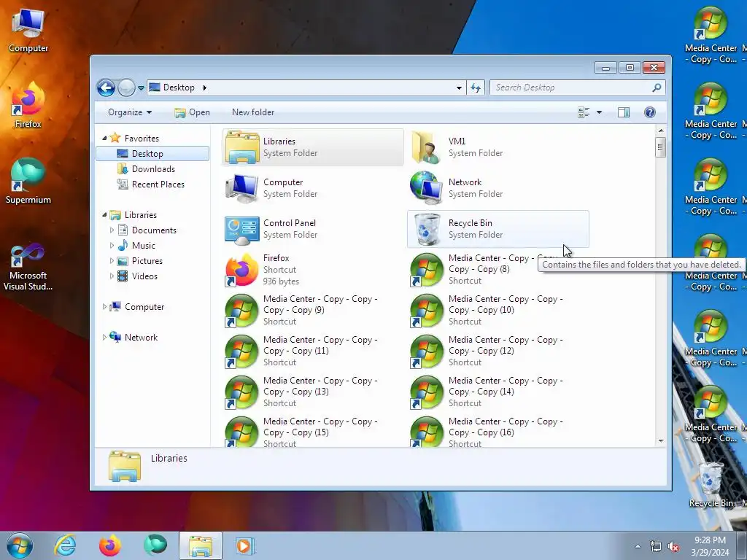Select Desktop in the navigation pane

(x=152, y=153)
